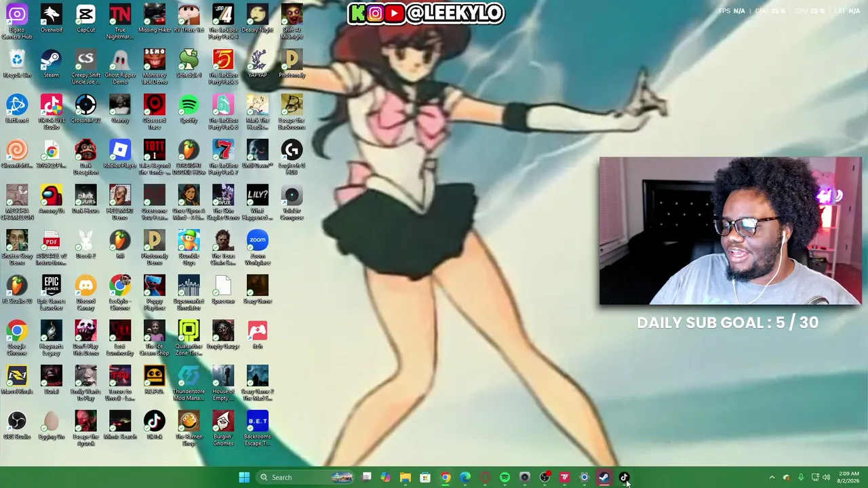This screenshot has height=488, width=868.
Task: Select the Steam desktop shortcut
Action: click(52, 64)
